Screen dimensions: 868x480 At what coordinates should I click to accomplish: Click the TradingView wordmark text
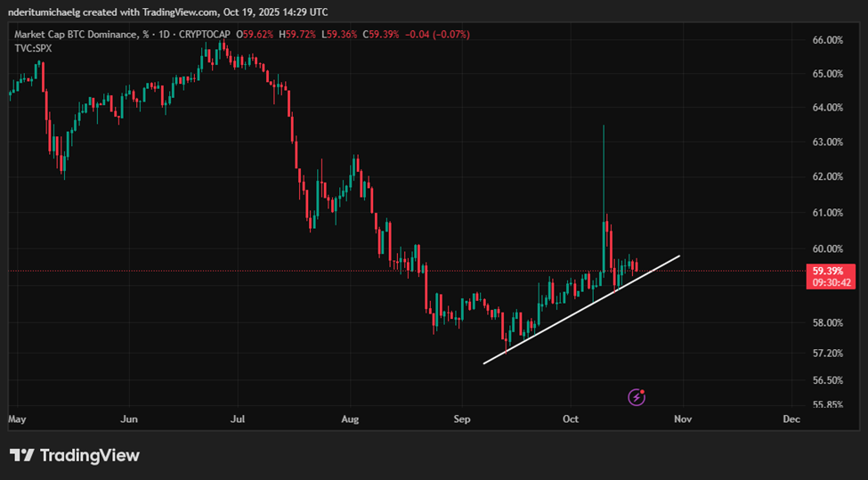click(90, 455)
